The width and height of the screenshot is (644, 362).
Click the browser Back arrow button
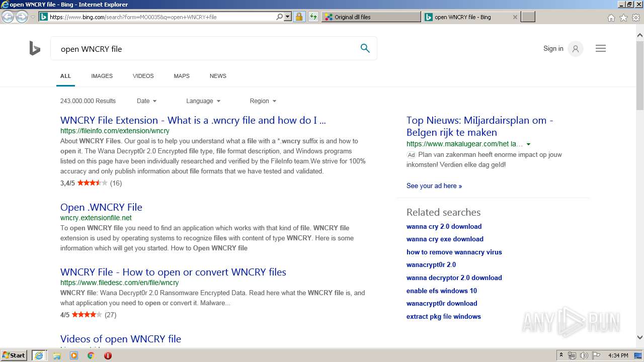tap(8, 17)
